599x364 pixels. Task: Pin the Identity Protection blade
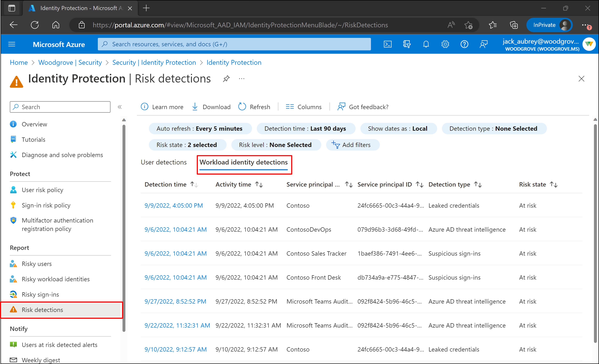tap(226, 79)
